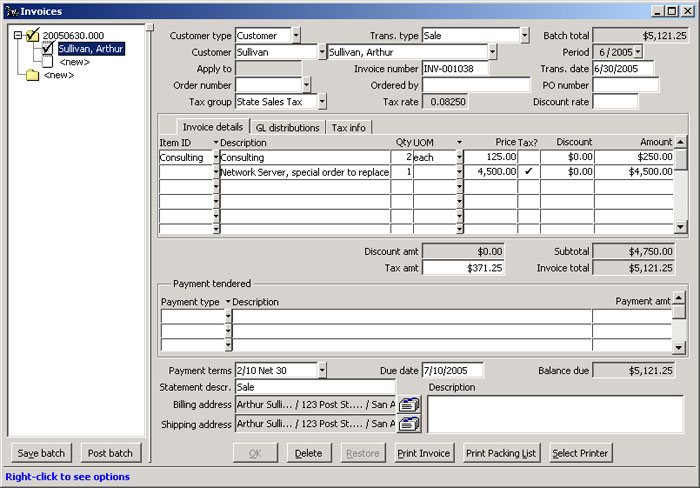Minimize the Invoices window
700x488 pixels.
tap(657, 11)
